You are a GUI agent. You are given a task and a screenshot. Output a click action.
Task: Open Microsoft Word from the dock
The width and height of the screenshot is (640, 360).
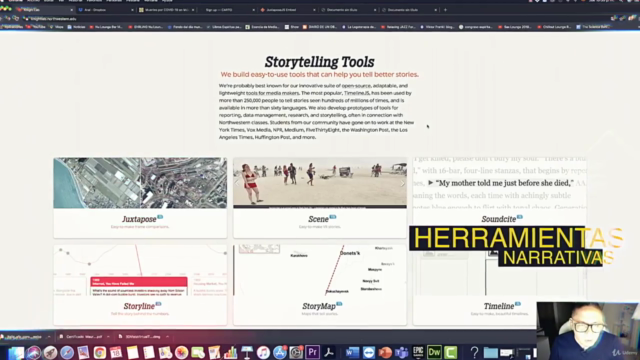pos(352,353)
